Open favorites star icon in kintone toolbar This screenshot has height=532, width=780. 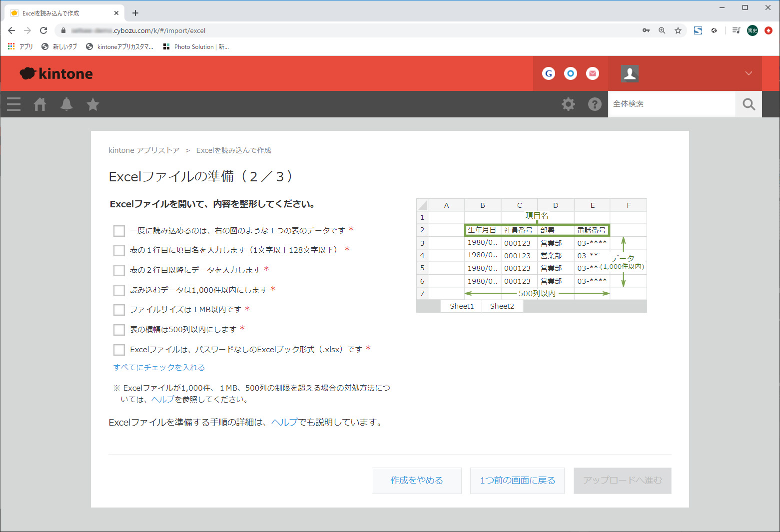93,104
